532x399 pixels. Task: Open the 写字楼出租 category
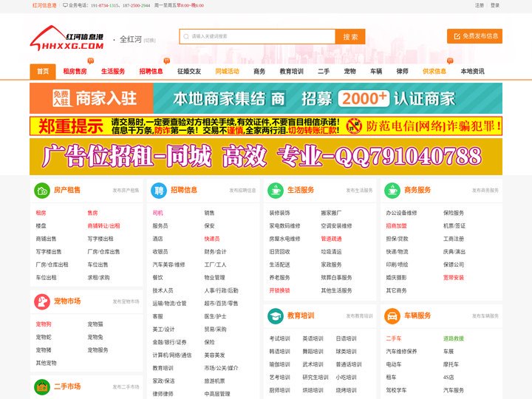[x=100, y=239]
